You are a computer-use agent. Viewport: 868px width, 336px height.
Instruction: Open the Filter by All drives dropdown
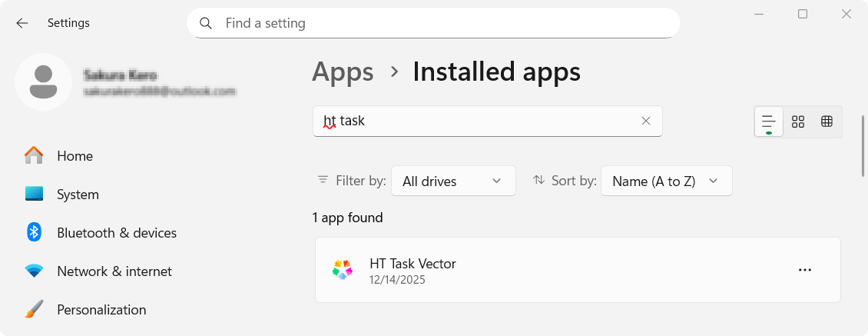click(x=452, y=181)
